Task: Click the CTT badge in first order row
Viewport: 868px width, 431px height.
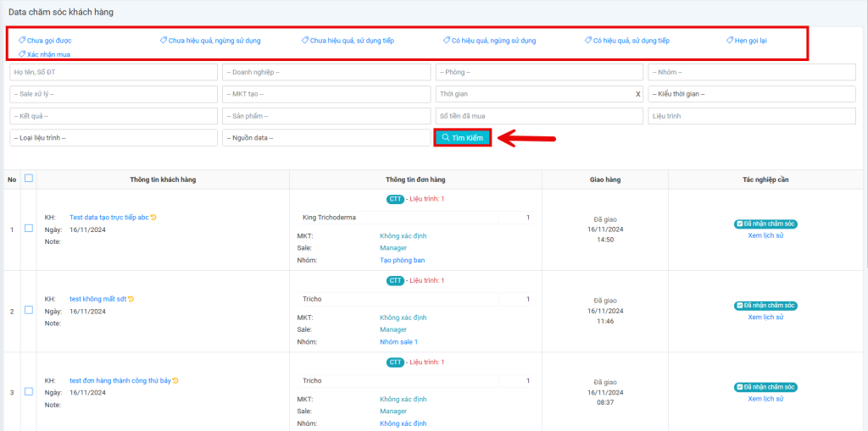Action: click(x=396, y=199)
